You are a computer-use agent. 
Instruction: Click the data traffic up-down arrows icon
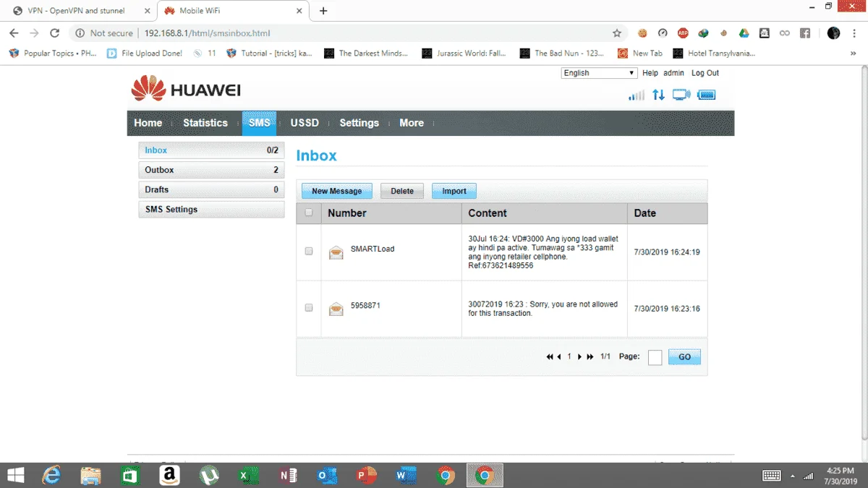pos(658,95)
